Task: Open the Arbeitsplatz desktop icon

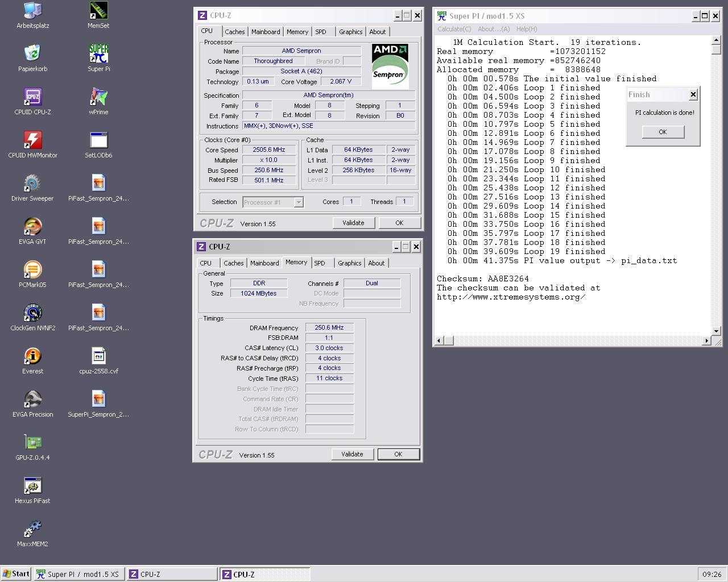Action: [x=32, y=15]
